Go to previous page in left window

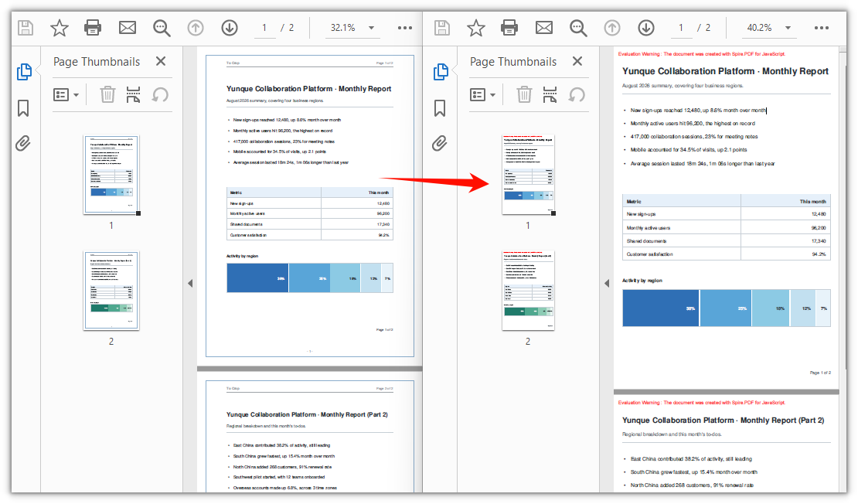point(196,27)
